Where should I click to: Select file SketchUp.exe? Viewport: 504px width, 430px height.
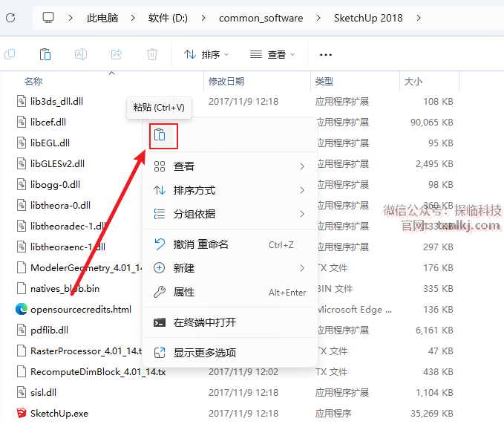pyautogui.click(x=59, y=413)
